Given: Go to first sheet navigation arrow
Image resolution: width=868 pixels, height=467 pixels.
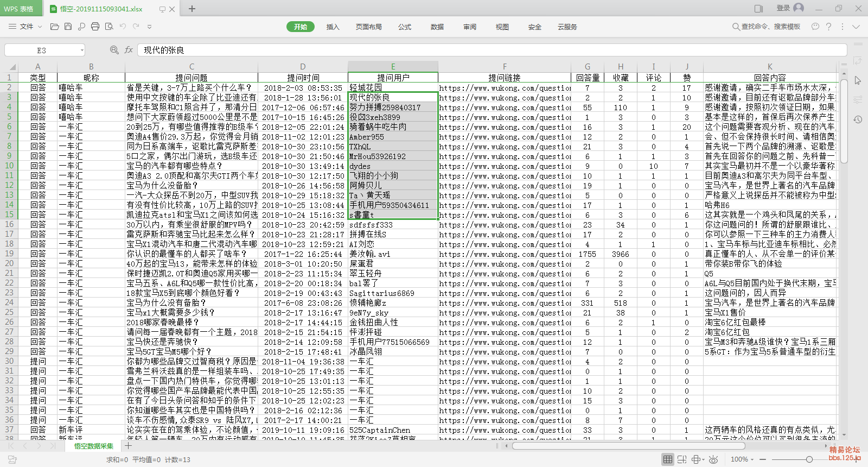Looking at the screenshot, I should tap(11, 446).
